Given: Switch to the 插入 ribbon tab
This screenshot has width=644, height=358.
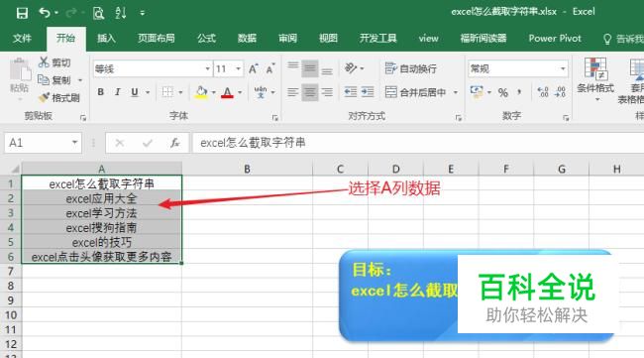Looking at the screenshot, I should point(106,39).
